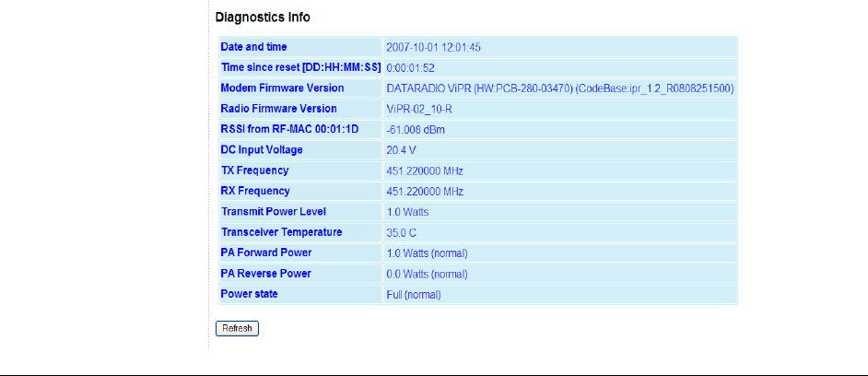Viewport: 868px width, 376px height.
Task: Click the 'Date and time' label
Action: pos(253,47)
